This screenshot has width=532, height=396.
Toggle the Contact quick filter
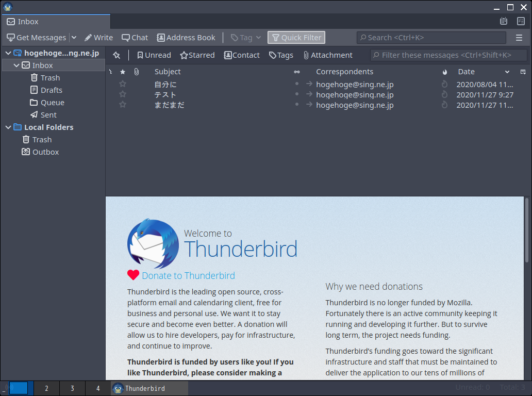click(242, 55)
